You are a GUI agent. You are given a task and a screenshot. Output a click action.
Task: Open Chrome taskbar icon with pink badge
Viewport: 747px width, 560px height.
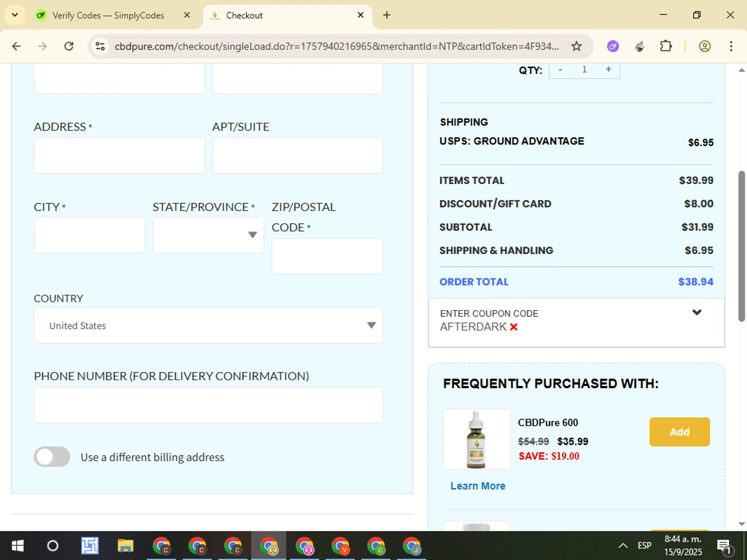305,546
